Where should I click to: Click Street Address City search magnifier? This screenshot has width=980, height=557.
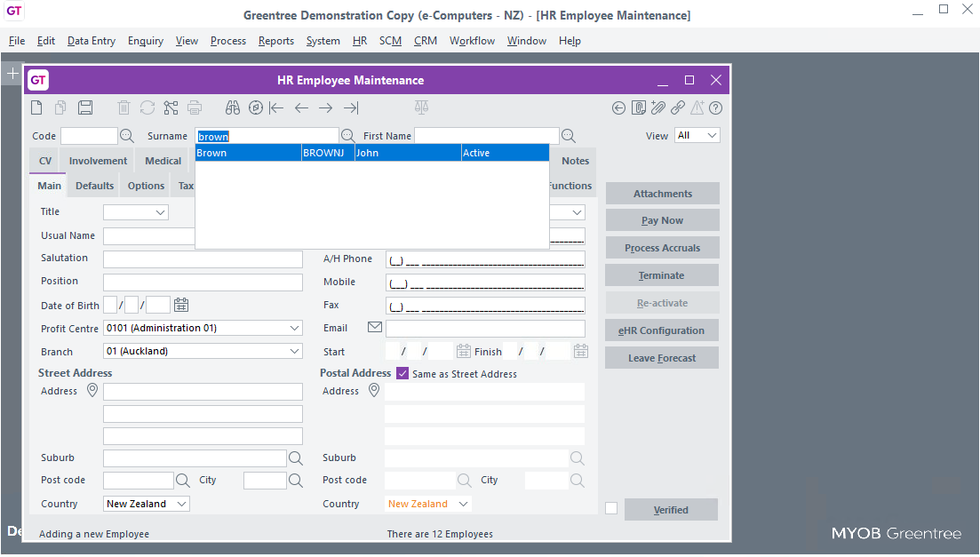(296, 480)
